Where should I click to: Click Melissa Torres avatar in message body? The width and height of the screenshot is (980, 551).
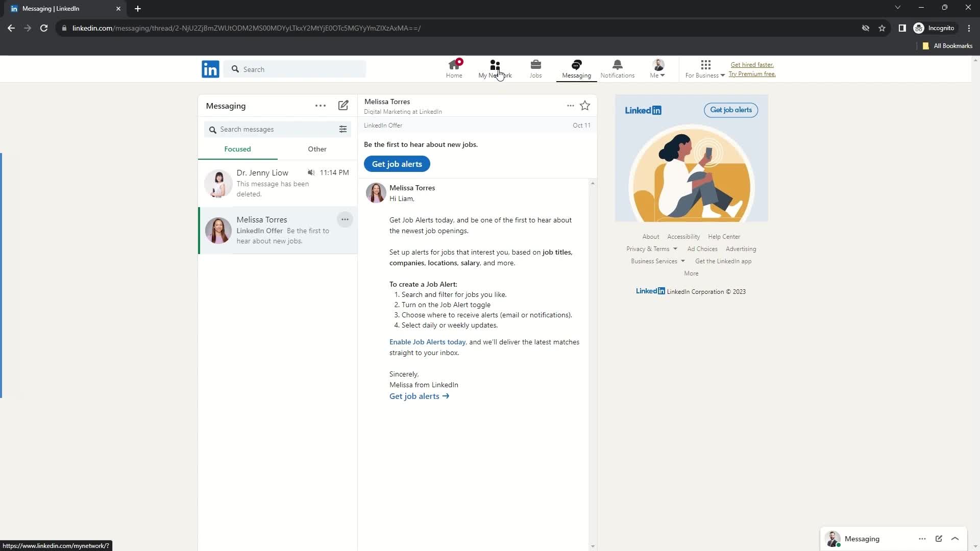point(376,193)
